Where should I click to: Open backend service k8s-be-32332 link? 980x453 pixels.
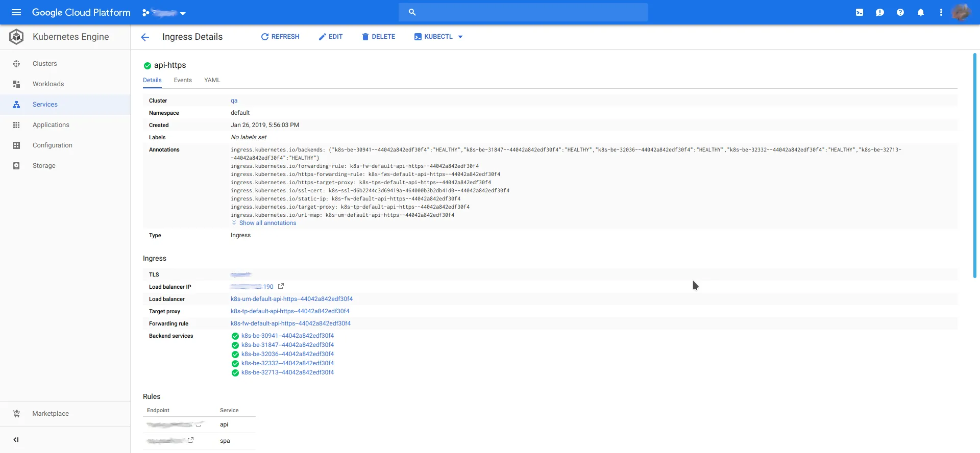[287, 363]
